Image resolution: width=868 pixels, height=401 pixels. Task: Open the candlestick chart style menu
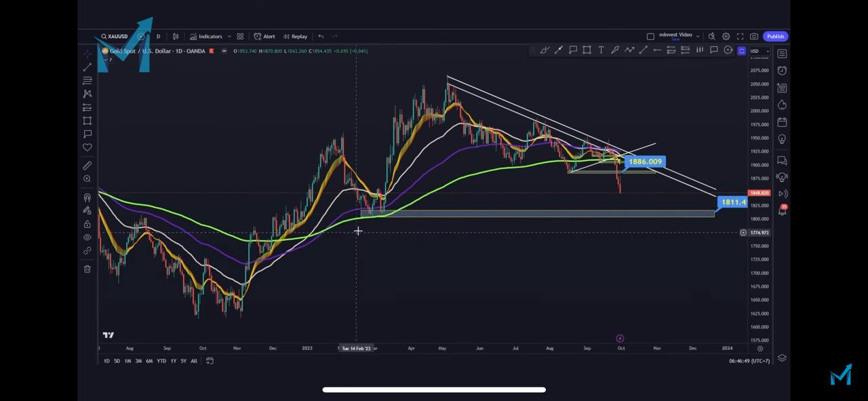click(x=176, y=37)
